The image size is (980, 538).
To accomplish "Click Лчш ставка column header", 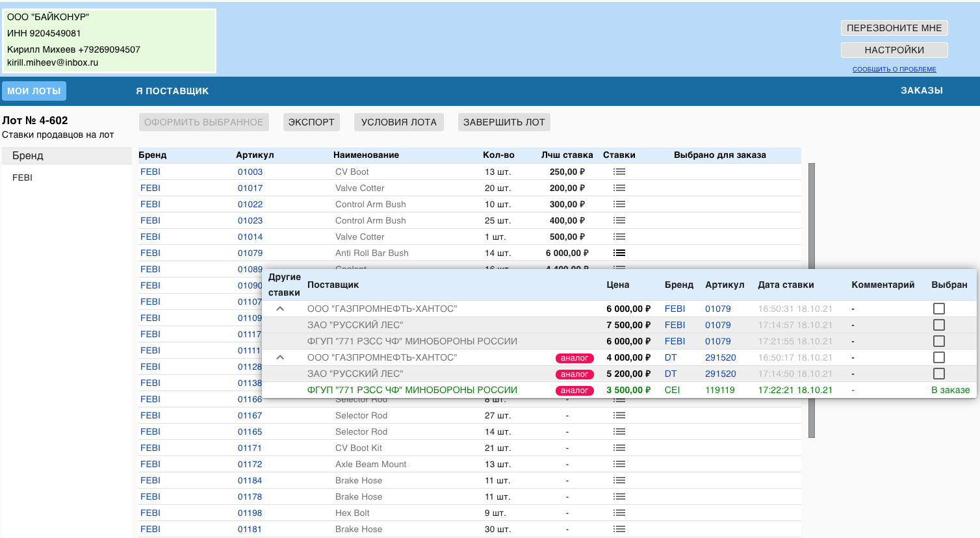I will [567, 155].
